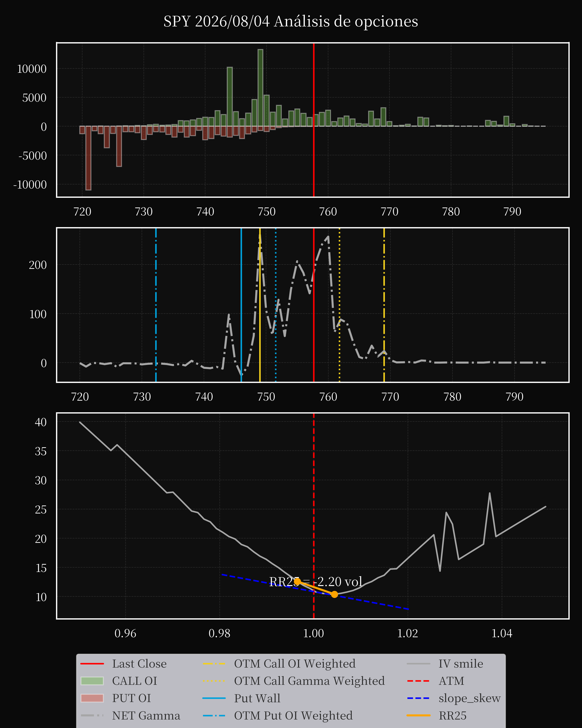Click the 'OTM Call OI Weighted' legend label
The image size is (582, 728).
pos(295,664)
